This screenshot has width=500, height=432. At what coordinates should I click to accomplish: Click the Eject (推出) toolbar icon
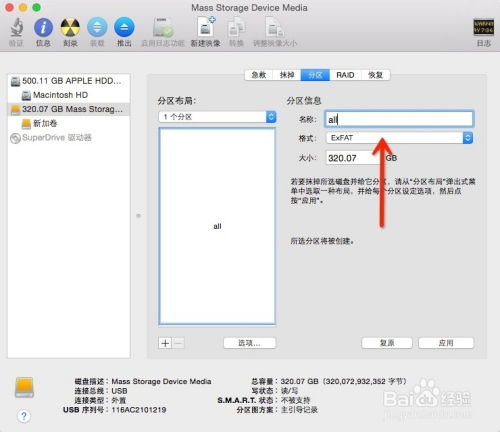(124, 27)
